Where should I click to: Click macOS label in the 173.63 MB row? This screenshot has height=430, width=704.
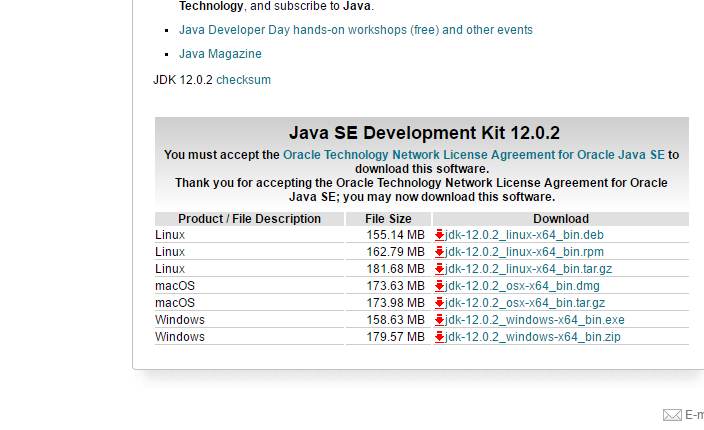pyautogui.click(x=175, y=286)
